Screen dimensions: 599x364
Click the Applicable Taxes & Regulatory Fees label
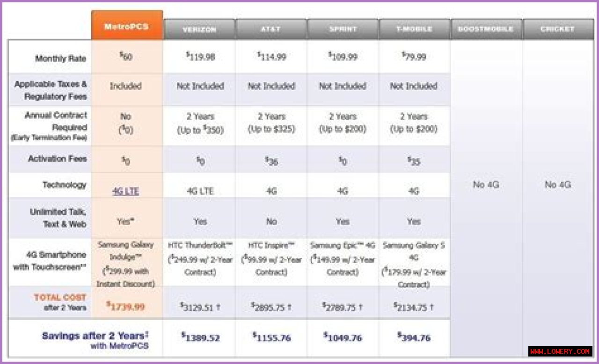(x=51, y=90)
